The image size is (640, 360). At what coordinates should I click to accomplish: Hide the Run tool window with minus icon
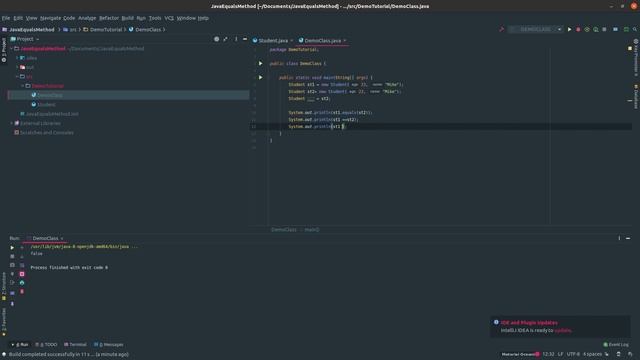(628, 238)
